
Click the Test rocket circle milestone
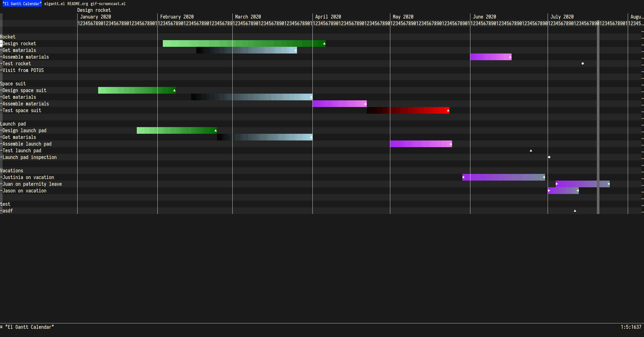pyautogui.click(x=582, y=64)
